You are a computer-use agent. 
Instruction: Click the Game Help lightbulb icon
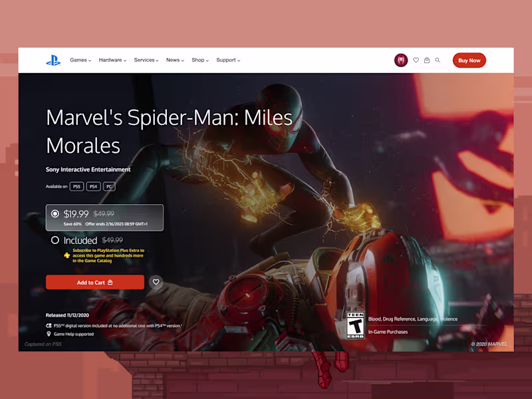coord(49,334)
